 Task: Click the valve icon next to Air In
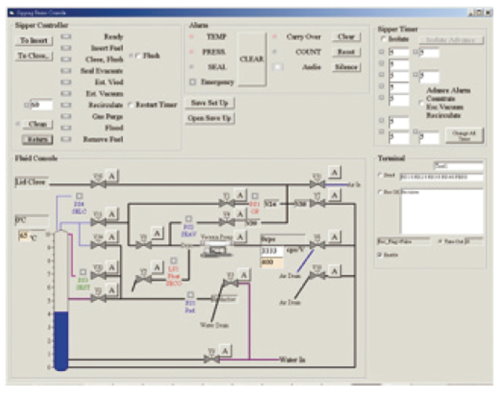(317, 184)
